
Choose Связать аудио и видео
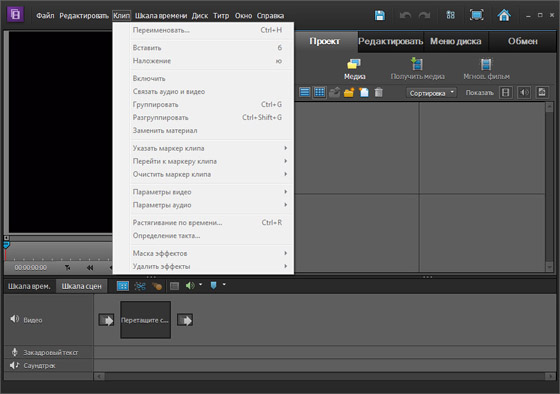[x=204, y=91]
